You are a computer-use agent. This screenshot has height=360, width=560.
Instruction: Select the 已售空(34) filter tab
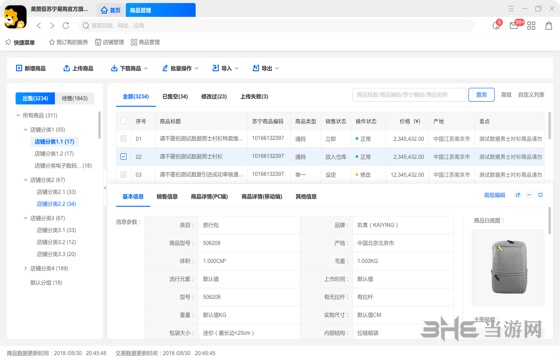175,96
